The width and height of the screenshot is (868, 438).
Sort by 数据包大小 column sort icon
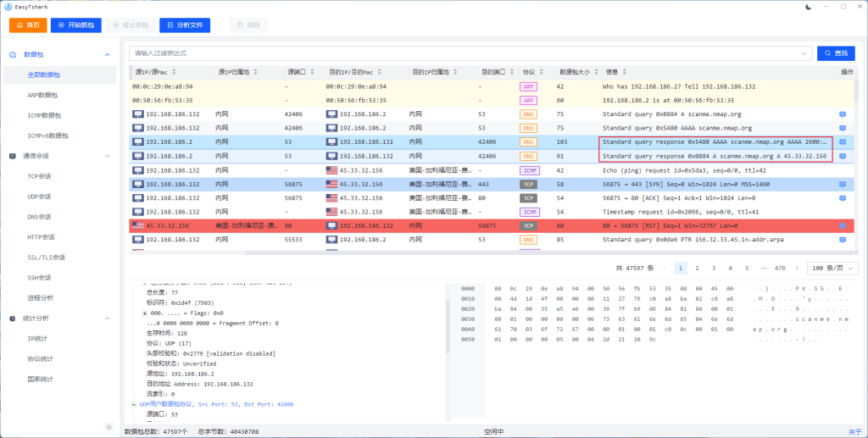[x=594, y=72]
